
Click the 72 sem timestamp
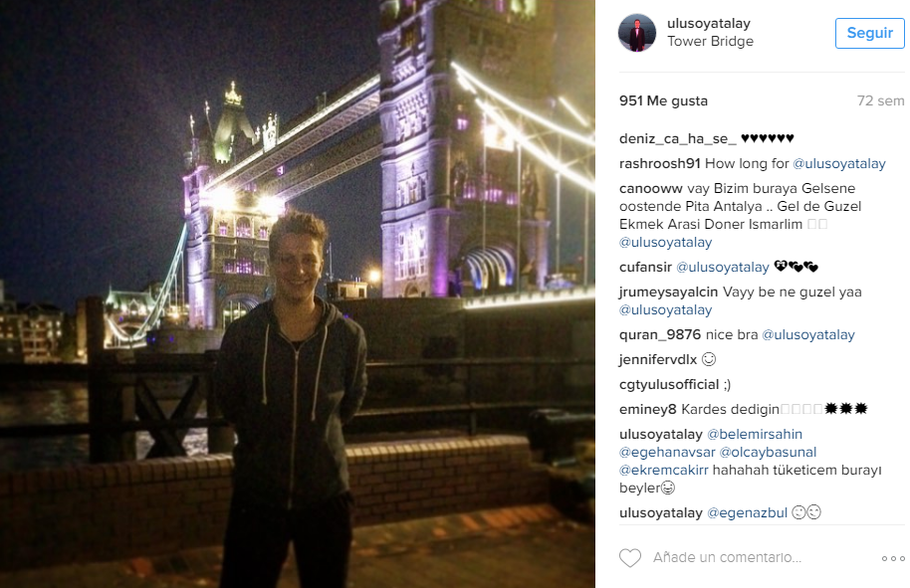880,100
